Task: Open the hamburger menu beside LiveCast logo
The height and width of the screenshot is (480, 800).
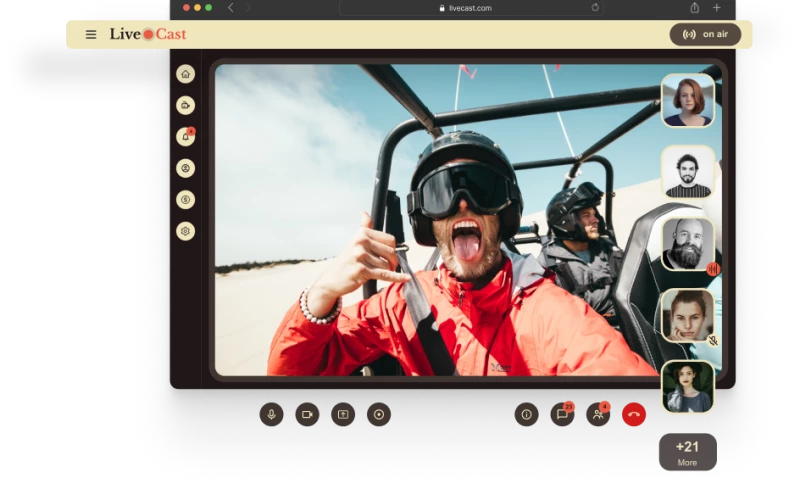Action: pyautogui.click(x=91, y=34)
